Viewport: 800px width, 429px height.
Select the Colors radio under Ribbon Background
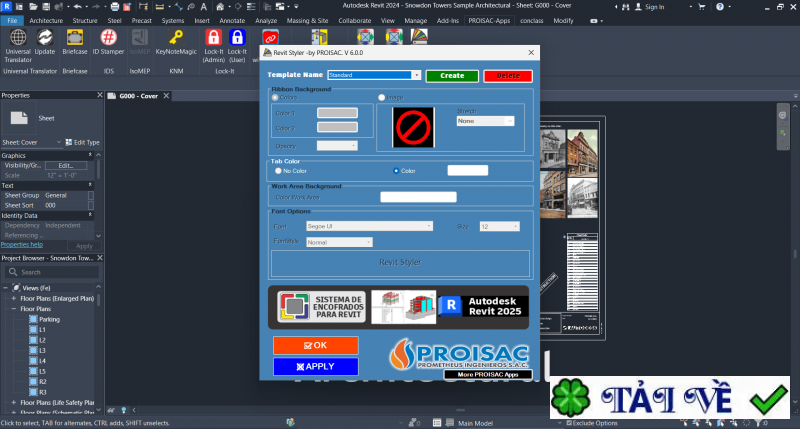tap(275, 97)
